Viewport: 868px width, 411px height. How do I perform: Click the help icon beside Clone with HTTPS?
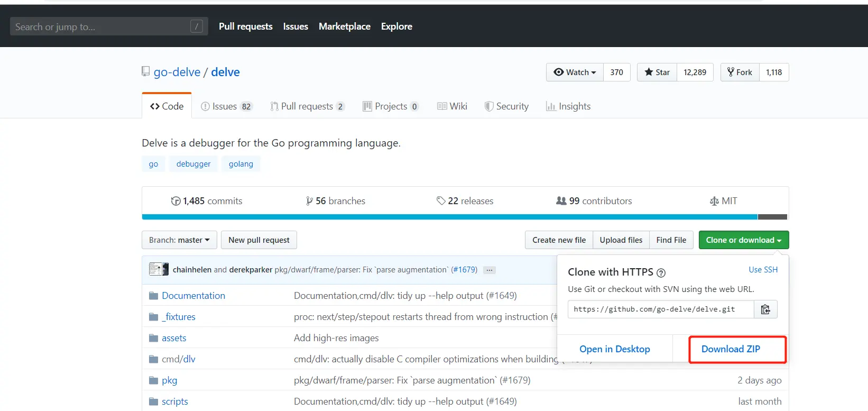coord(661,273)
